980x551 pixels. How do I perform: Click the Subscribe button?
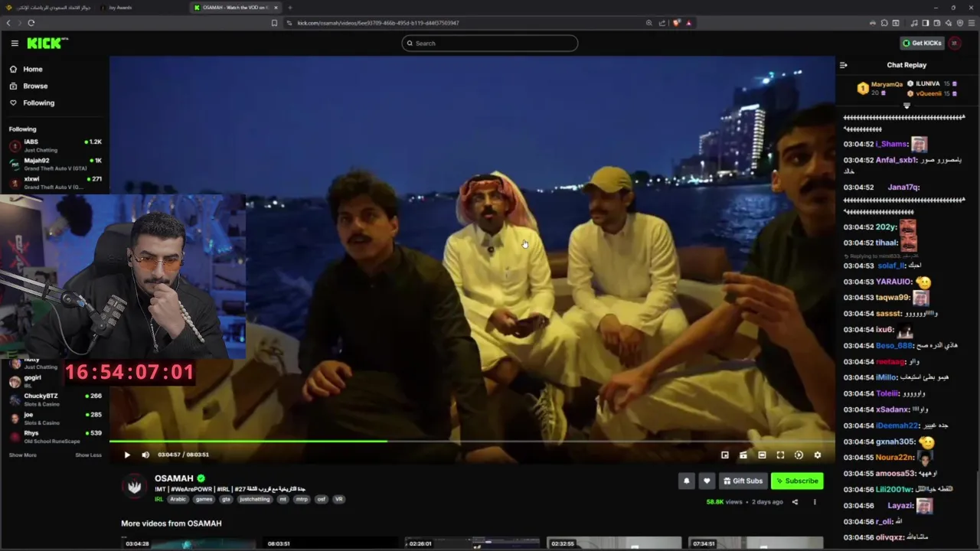click(x=797, y=481)
